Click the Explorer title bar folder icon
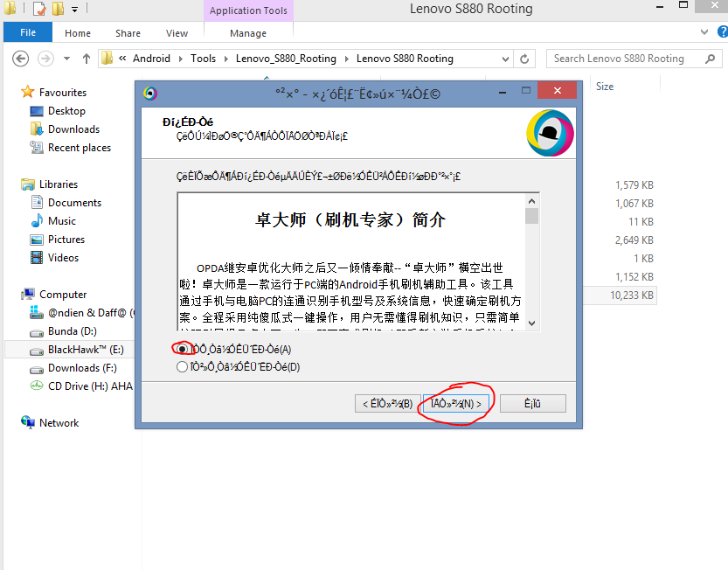The width and height of the screenshot is (728, 570). click(x=10, y=8)
